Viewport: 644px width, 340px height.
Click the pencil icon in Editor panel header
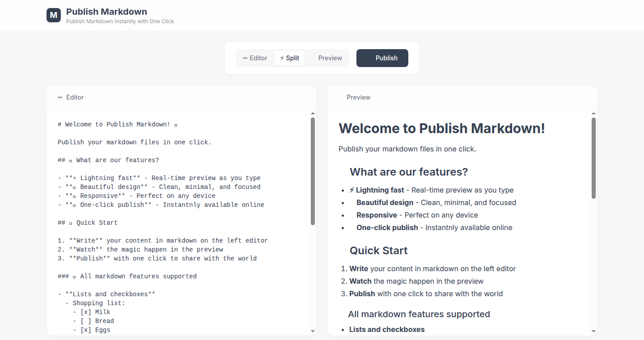click(x=60, y=97)
